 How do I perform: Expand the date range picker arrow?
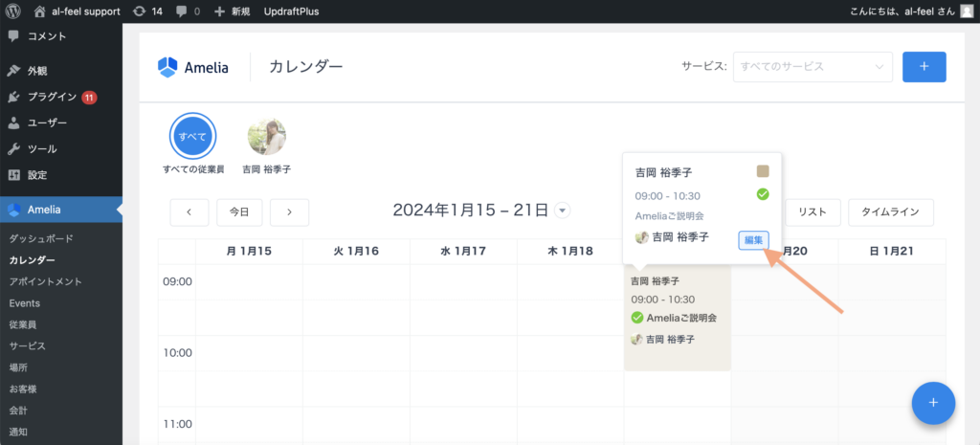563,211
